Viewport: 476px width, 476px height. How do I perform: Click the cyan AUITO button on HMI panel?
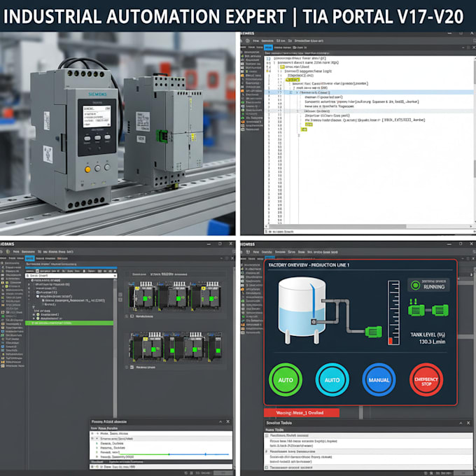click(x=332, y=379)
